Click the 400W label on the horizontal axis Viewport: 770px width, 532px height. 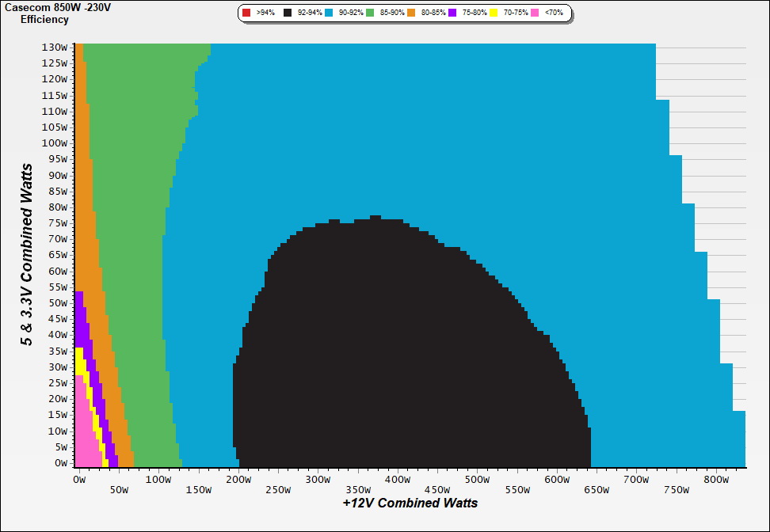397,480
